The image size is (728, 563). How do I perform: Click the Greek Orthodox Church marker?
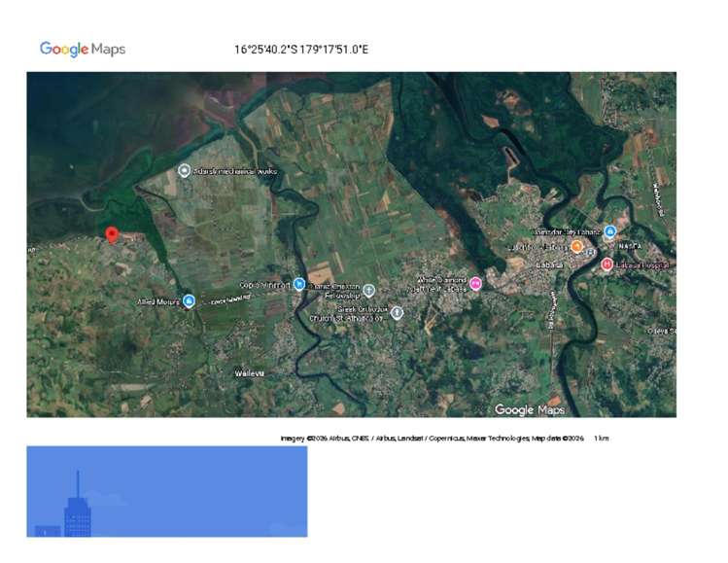coord(397,313)
